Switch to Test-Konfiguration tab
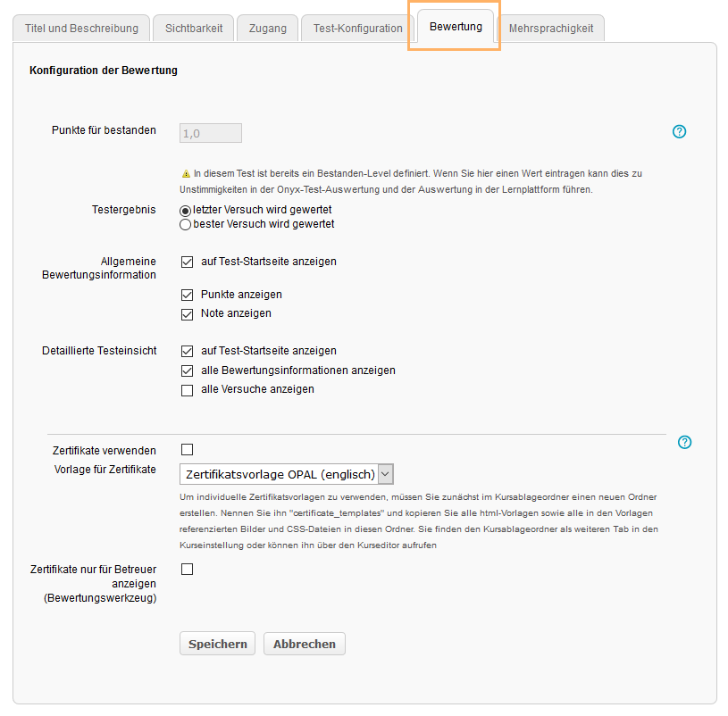The width and height of the screenshot is (728, 716). (357, 29)
